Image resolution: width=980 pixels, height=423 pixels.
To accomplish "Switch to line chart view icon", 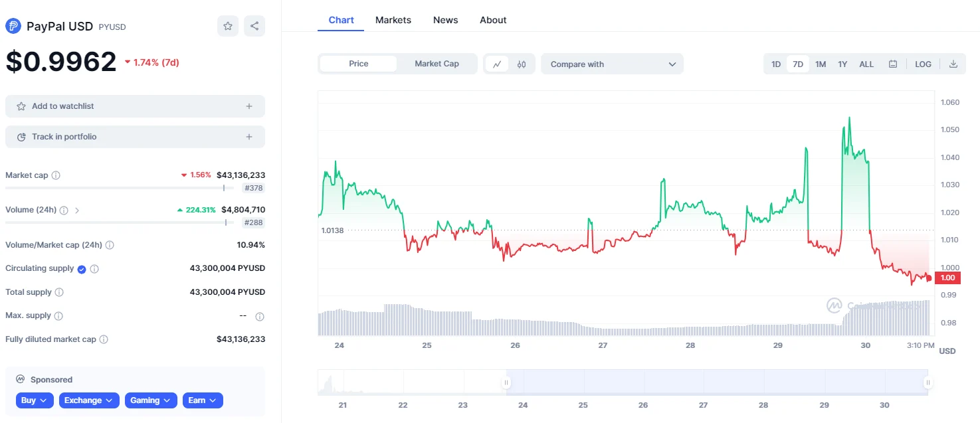I will tap(496, 64).
